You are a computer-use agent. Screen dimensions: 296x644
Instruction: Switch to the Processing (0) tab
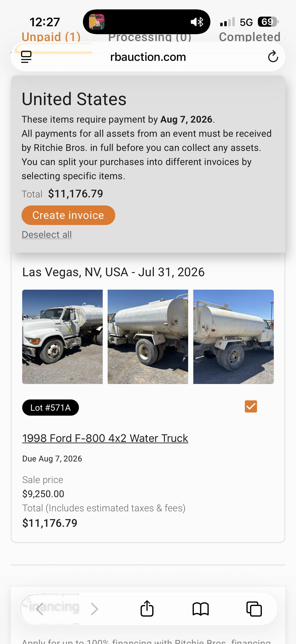click(150, 37)
